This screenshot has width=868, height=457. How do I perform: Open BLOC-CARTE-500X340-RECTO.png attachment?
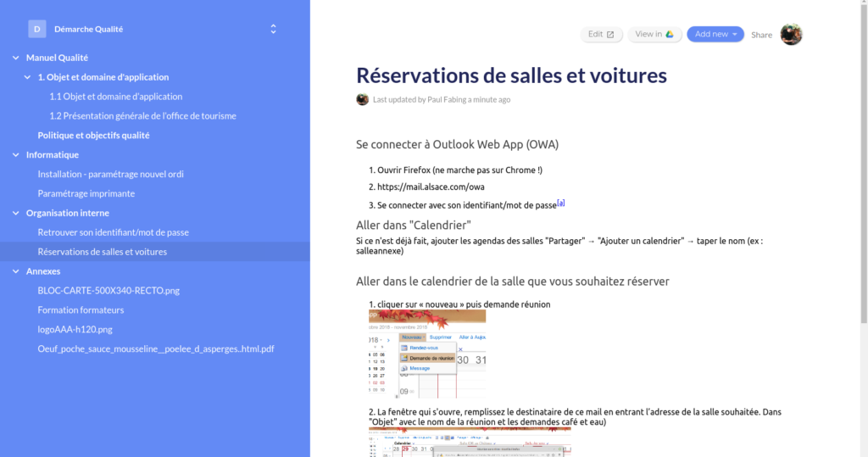click(108, 290)
